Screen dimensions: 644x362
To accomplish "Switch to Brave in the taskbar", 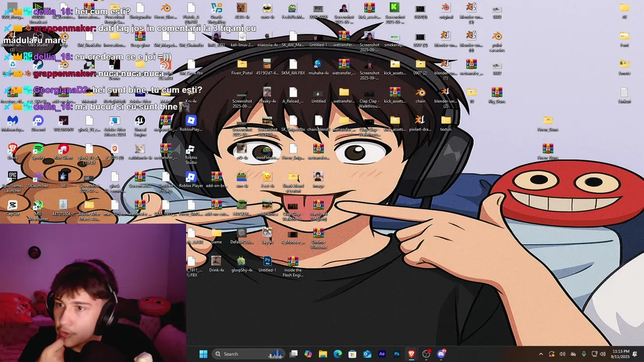I will click(x=412, y=354).
